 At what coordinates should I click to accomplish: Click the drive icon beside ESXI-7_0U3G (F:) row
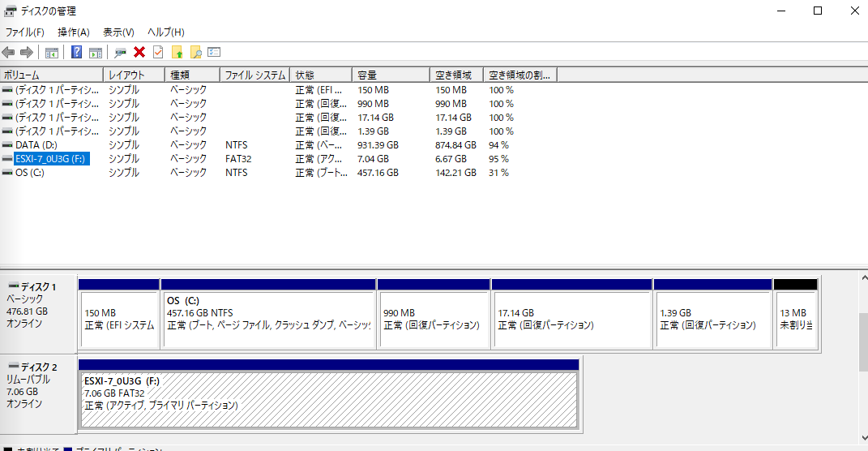[x=7, y=159]
